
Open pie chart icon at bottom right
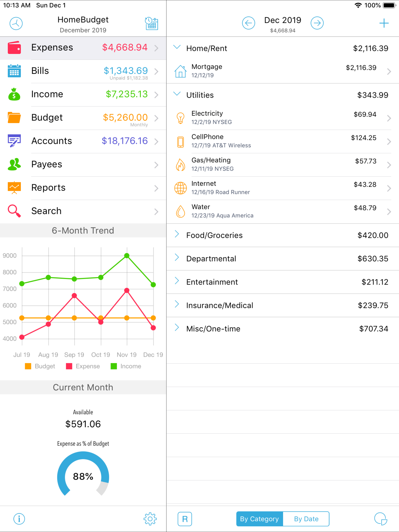coord(380,519)
